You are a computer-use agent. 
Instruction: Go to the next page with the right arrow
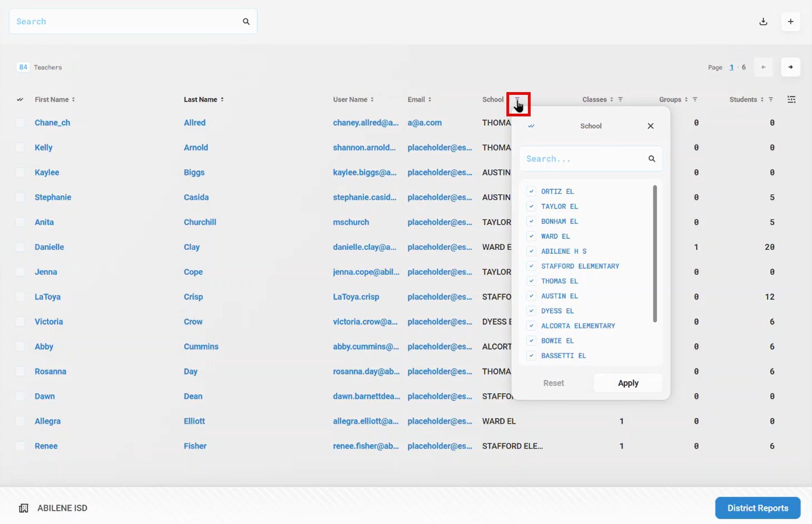point(790,67)
